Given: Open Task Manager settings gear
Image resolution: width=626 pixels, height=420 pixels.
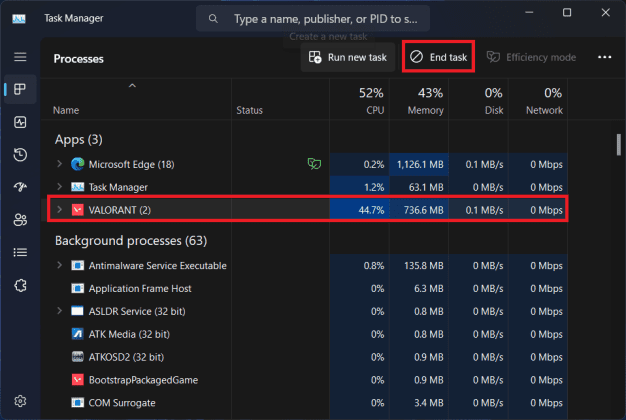Looking at the screenshot, I should pos(20,401).
